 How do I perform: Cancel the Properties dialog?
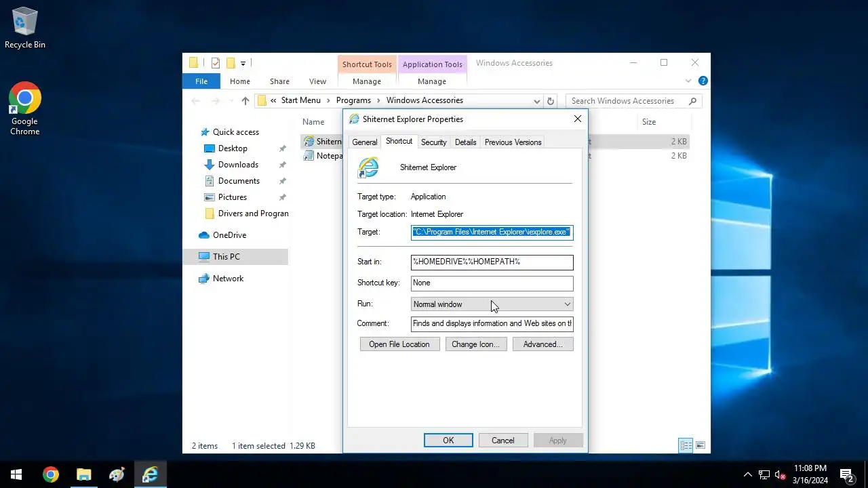pyautogui.click(x=502, y=441)
